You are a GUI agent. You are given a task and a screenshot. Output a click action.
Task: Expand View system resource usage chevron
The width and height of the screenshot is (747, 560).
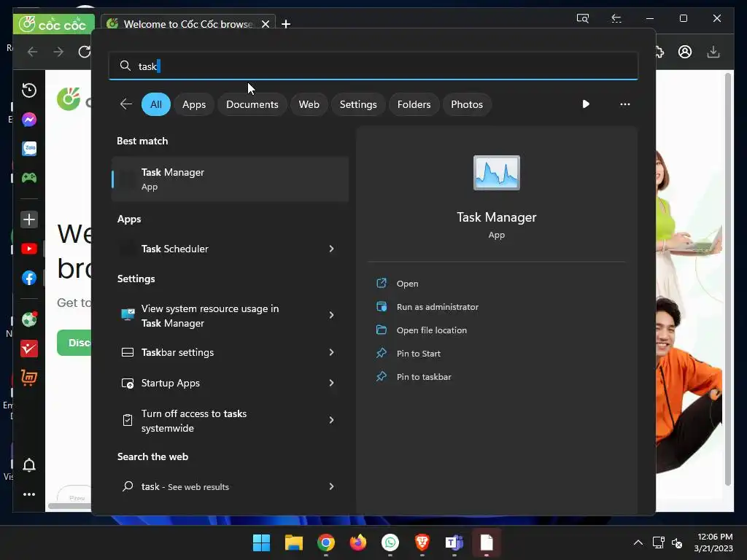coord(332,315)
